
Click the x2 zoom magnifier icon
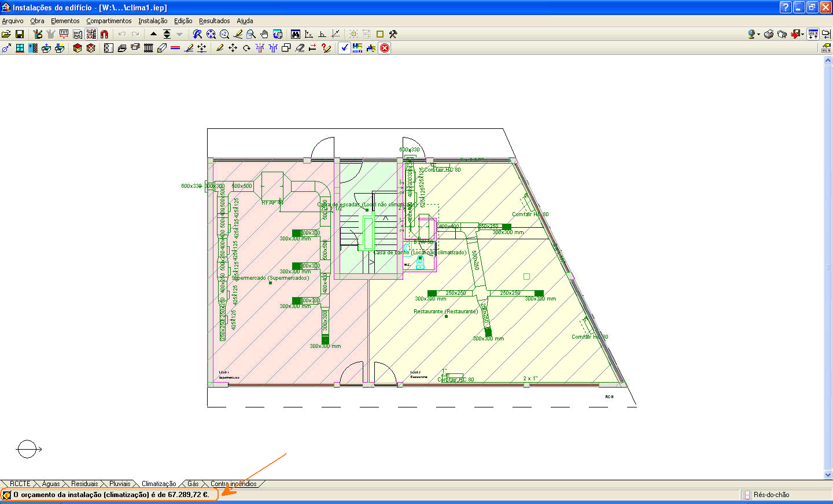click(224, 34)
